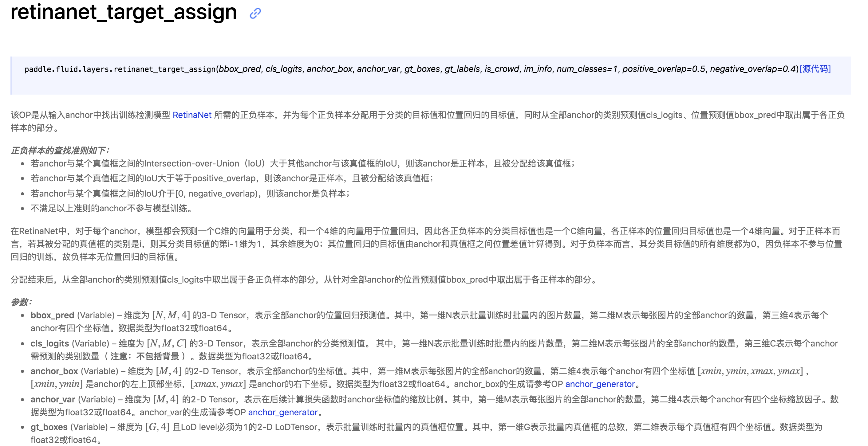
Task: Click the bold 注意:不包括背景 note text
Action: tap(145, 356)
